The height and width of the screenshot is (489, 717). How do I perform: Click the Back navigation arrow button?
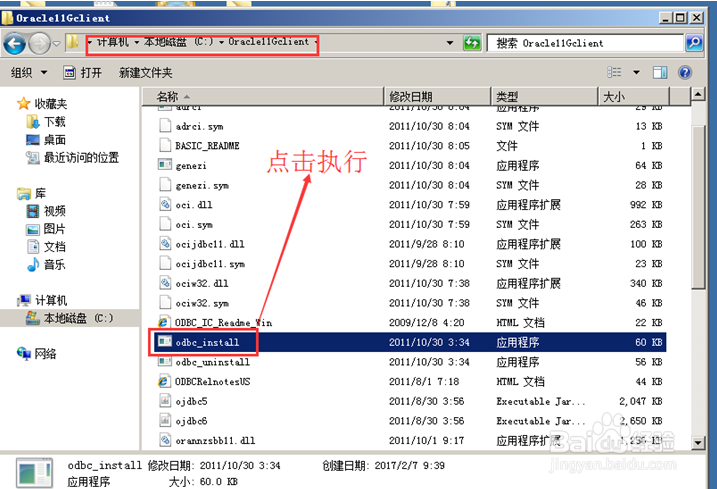coord(14,44)
